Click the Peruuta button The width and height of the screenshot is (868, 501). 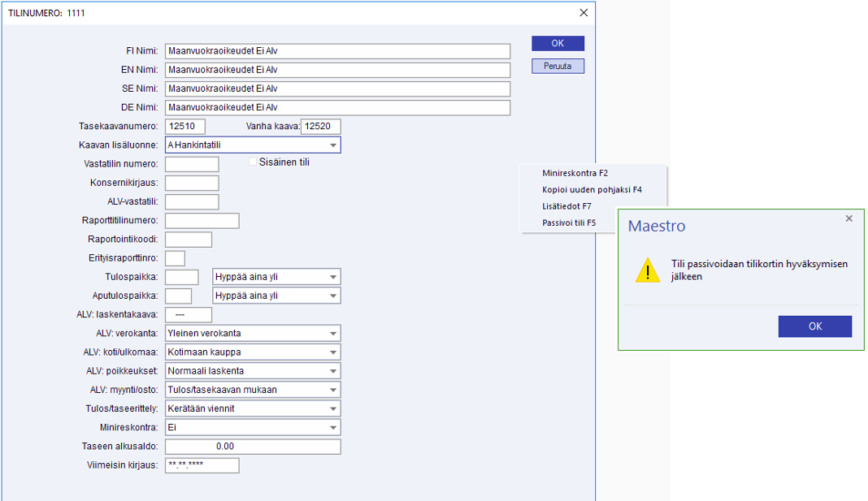coord(558,66)
